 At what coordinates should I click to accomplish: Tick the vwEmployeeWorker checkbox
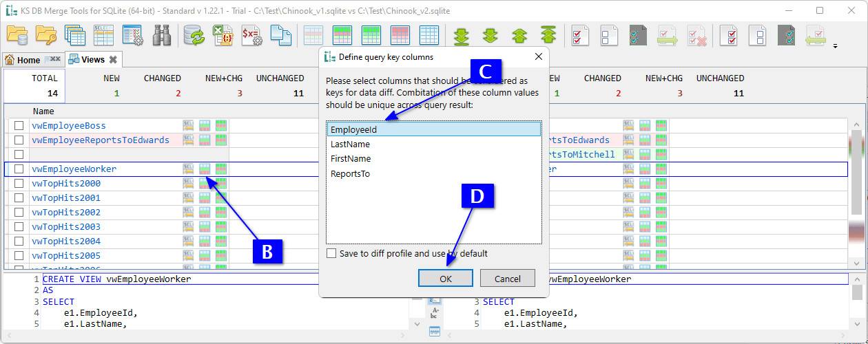[x=19, y=169]
